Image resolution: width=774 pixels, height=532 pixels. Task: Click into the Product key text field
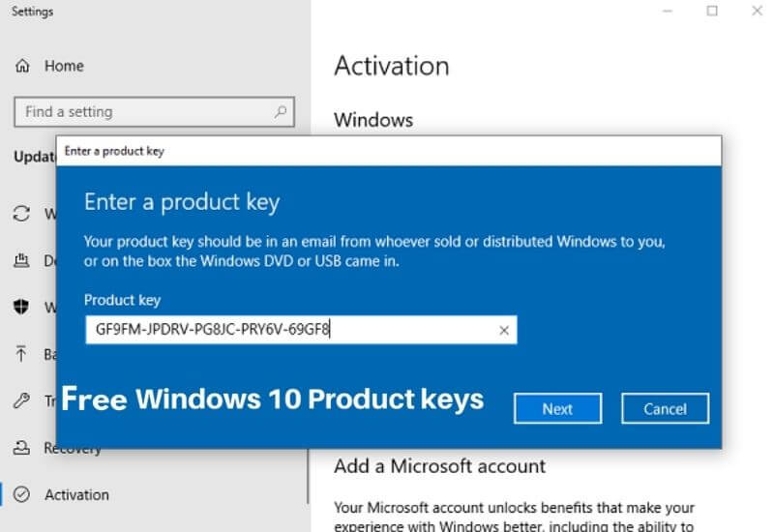[x=290, y=330]
